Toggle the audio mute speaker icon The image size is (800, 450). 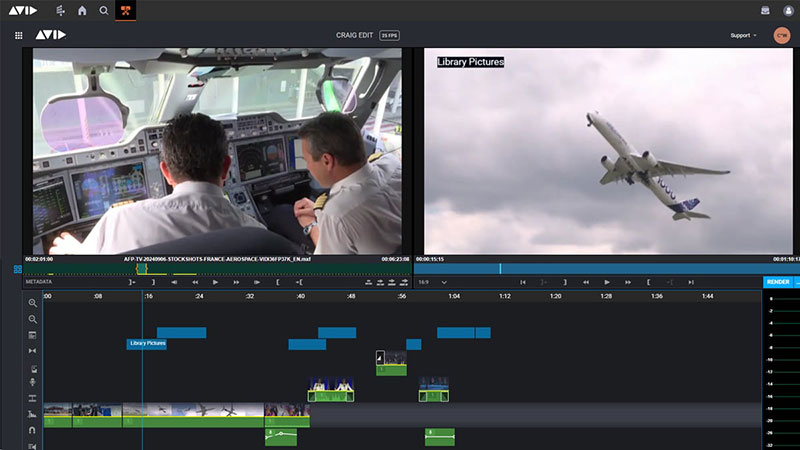coord(33,445)
